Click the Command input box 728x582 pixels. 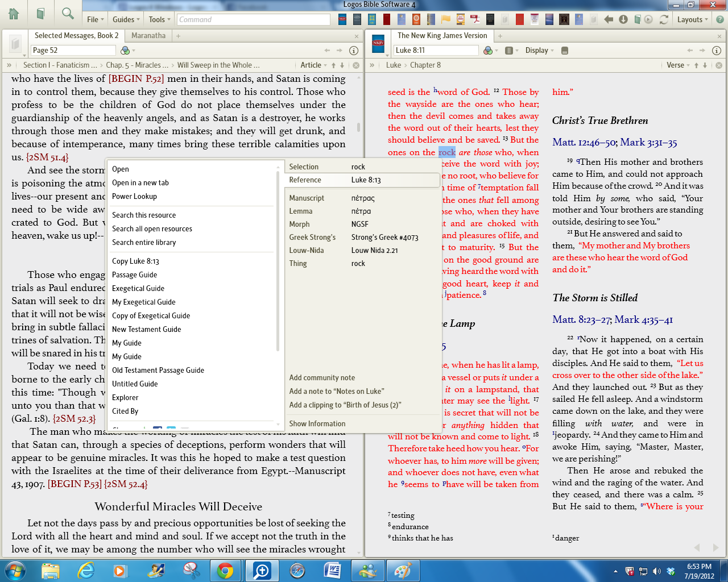tap(253, 19)
